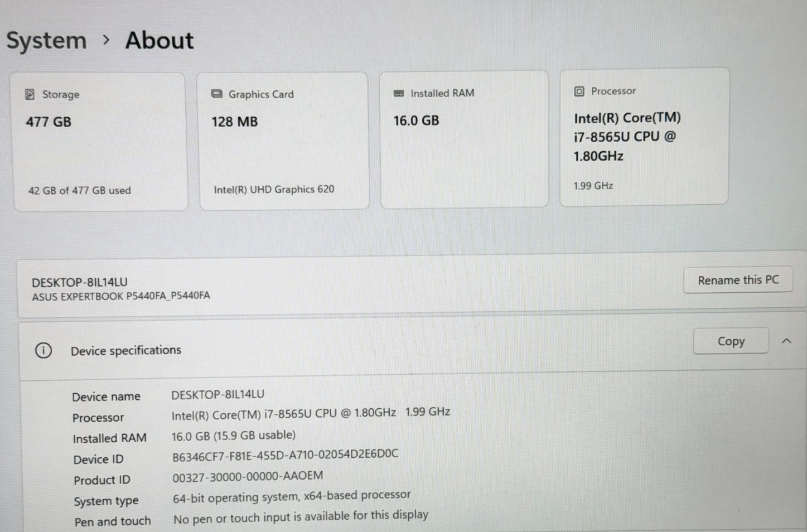Open the Installed RAM 16.0 GB card
The image size is (807, 532).
click(464, 139)
